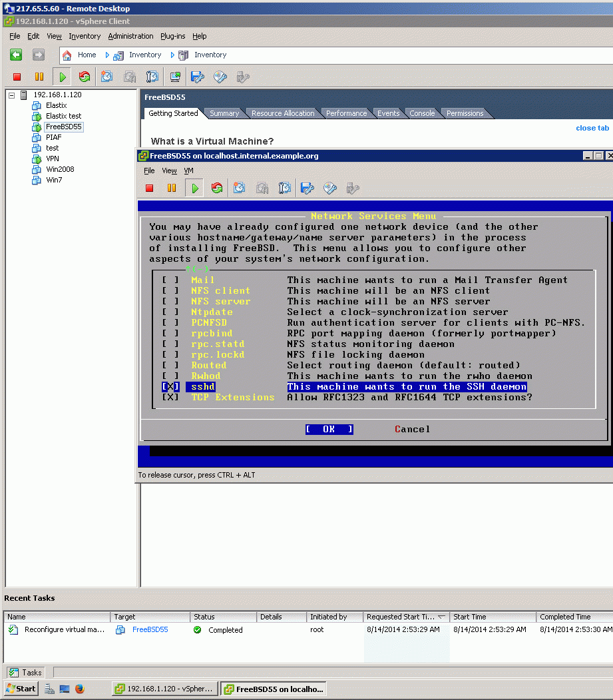The image size is (613, 700).
Task: Click the Reset VM icon in the main toolbar
Action: pos(85,77)
